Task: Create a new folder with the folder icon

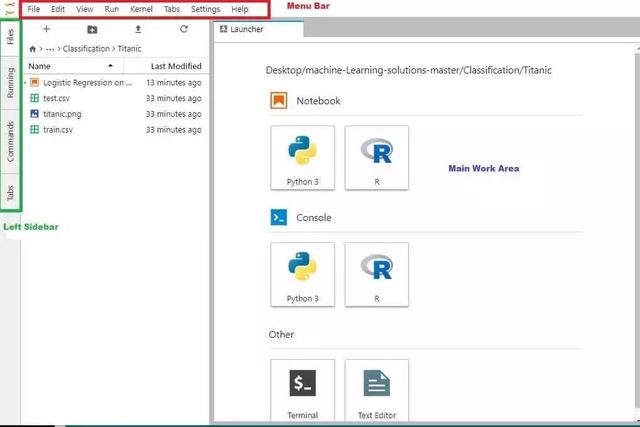Action: [92, 29]
